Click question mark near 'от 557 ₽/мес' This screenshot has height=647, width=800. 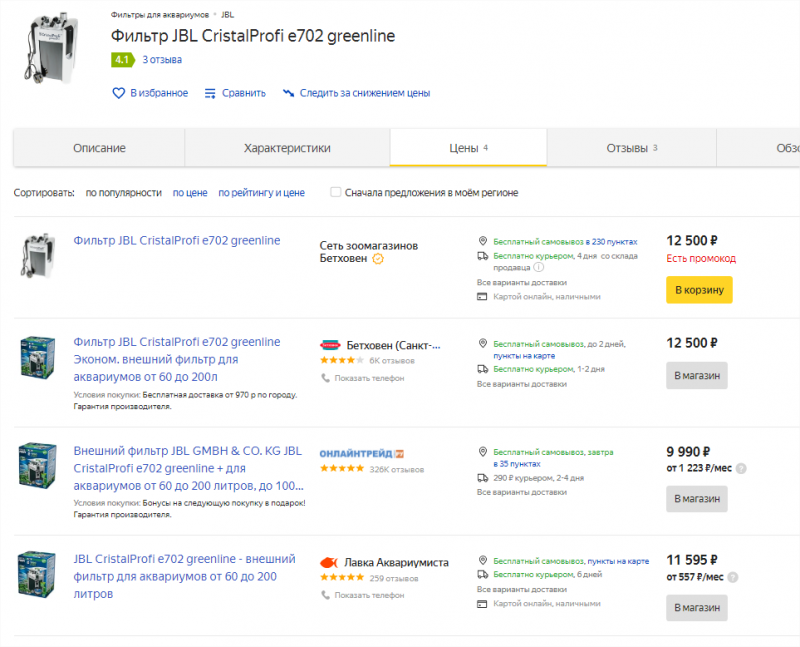tap(733, 577)
